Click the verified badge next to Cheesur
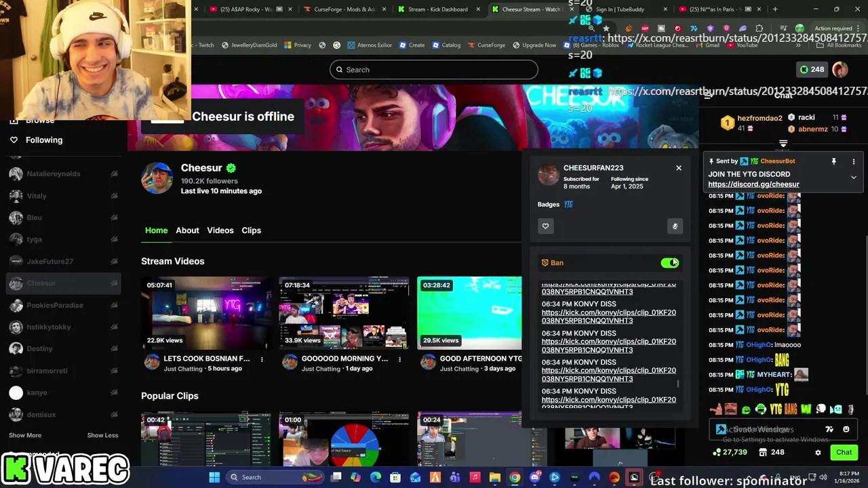Screen dimensions: 868x488 point(231,168)
